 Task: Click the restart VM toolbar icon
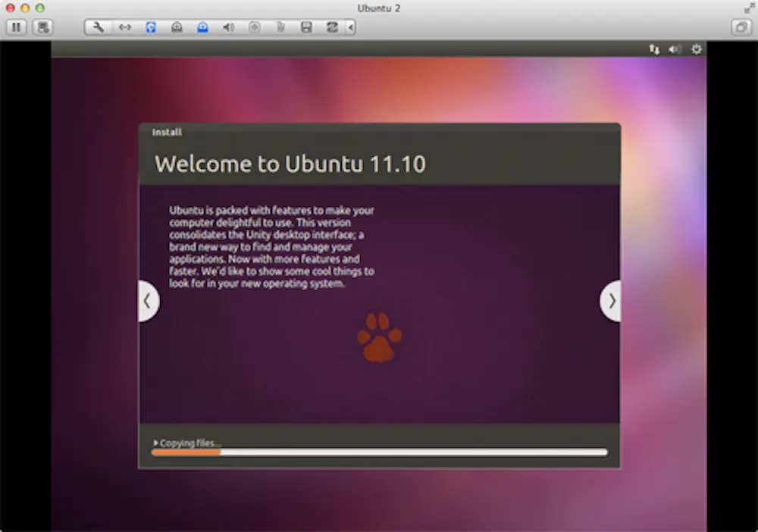point(331,27)
